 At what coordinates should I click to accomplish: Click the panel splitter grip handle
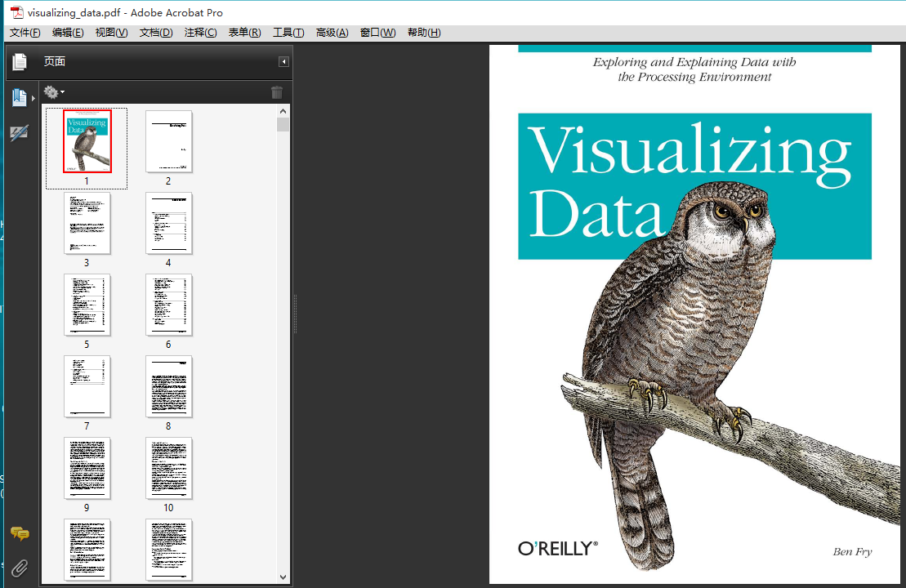(x=295, y=314)
